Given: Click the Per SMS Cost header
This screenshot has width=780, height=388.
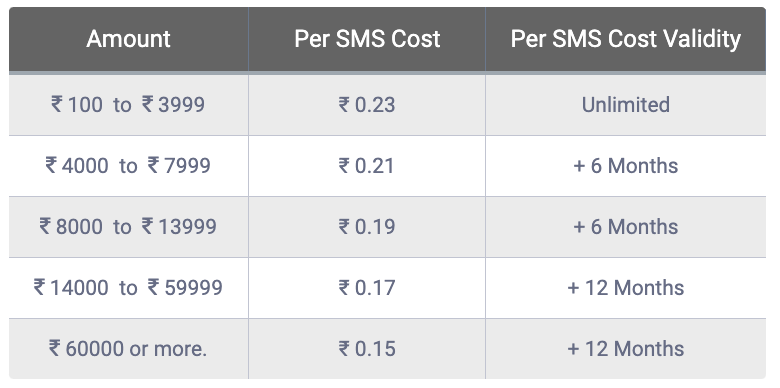Looking at the screenshot, I should coord(367,39).
